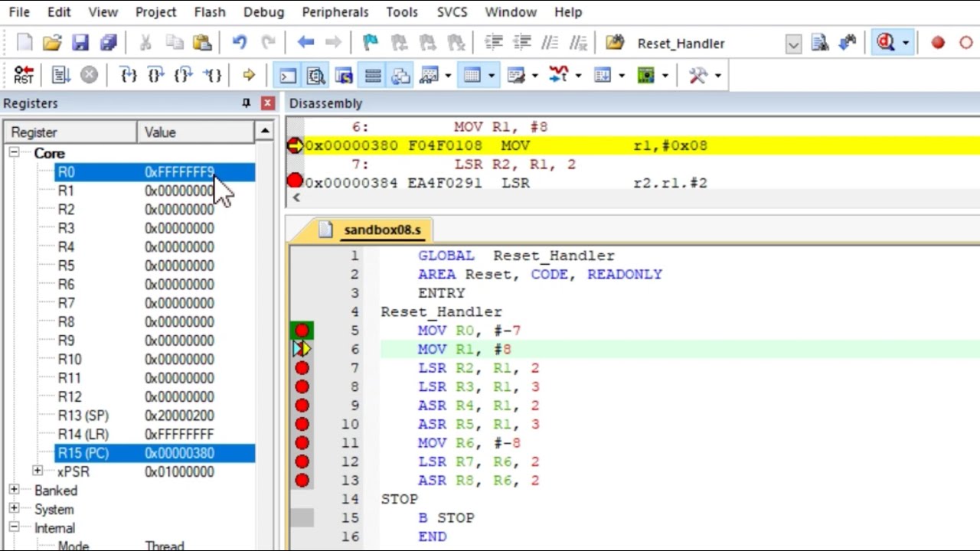This screenshot has height=551, width=980.
Task: Toggle the Disassembly window button
Action: pyautogui.click(x=316, y=75)
